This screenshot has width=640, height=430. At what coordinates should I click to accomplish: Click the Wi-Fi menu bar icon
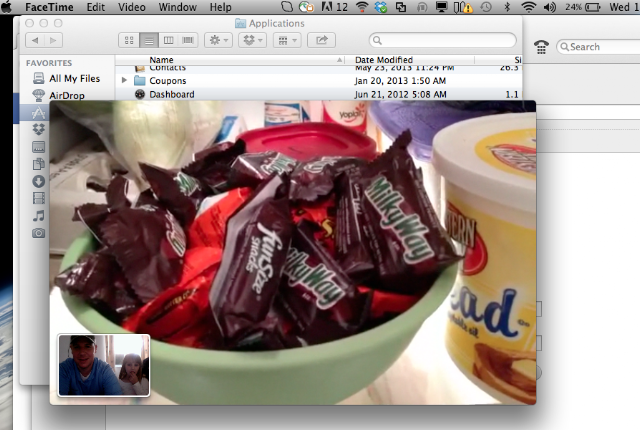[x=529, y=7]
